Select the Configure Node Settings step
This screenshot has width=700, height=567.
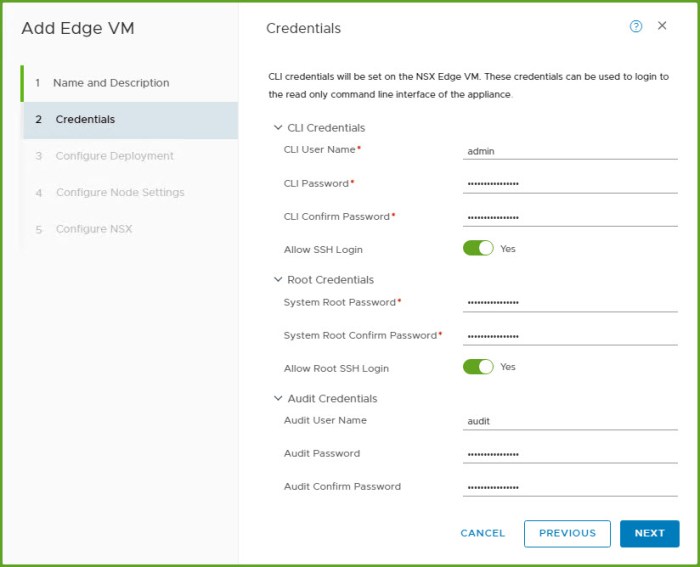(x=119, y=193)
